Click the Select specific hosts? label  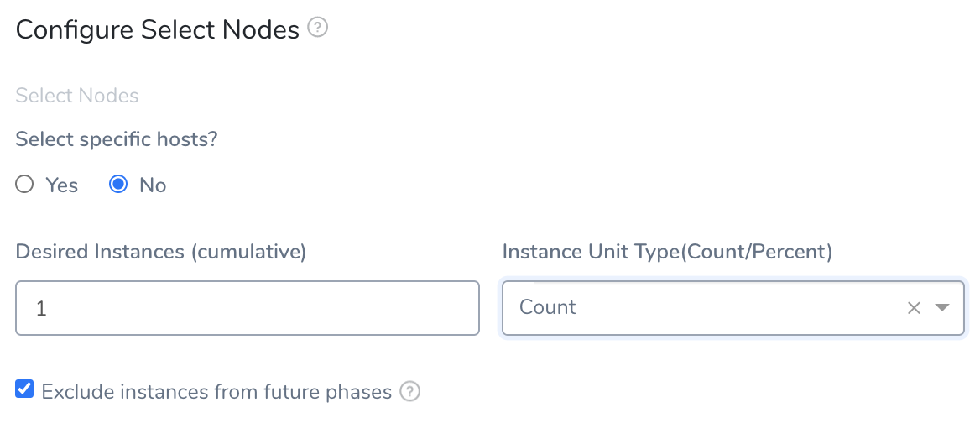117,139
